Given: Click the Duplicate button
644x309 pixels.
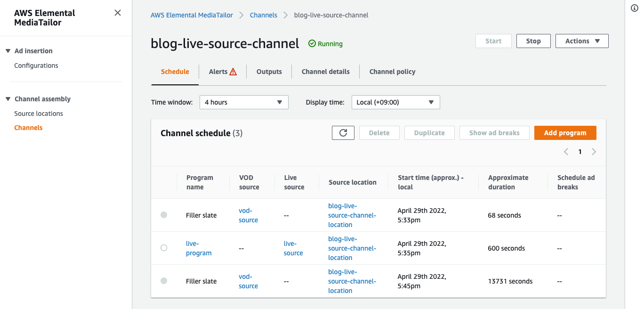Looking at the screenshot, I should (x=429, y=133).
